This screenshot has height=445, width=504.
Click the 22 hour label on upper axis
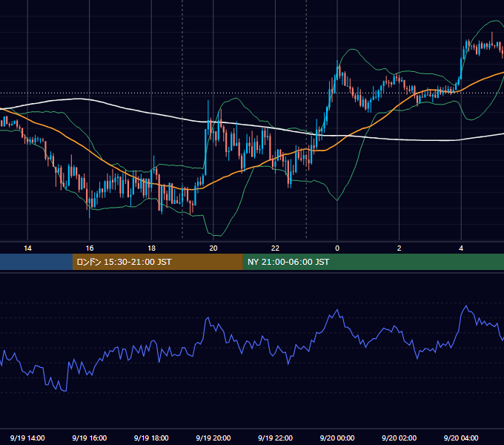click(x=275, y=248)
